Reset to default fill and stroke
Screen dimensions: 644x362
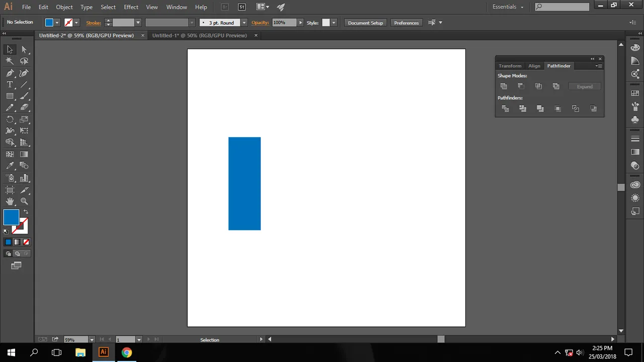tap(6, 231)
